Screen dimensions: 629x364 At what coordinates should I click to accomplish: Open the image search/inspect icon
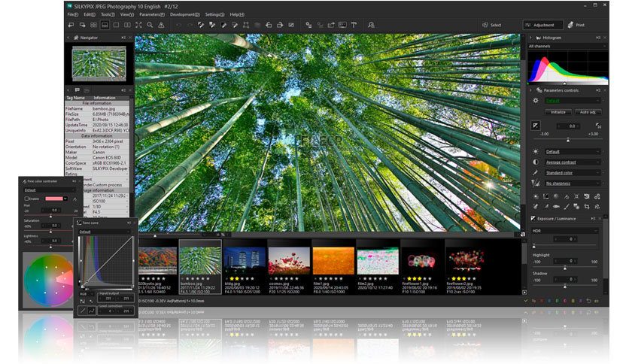[372, 25]
